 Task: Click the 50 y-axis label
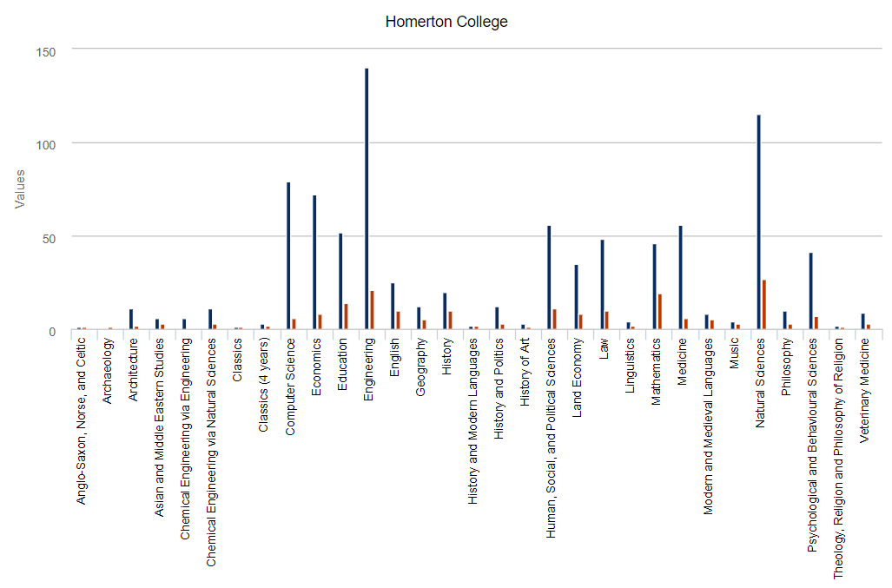tap(49, 239)
